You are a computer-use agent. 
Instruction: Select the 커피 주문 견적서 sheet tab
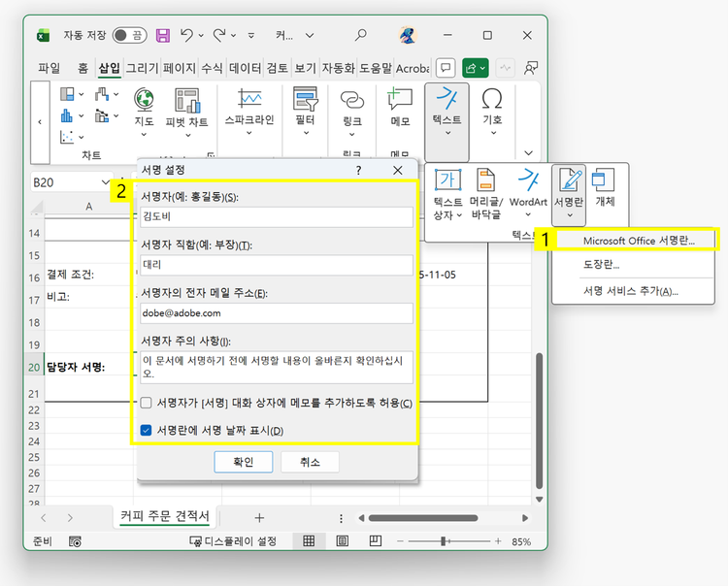pyautogui.click(x=165, y=516)
